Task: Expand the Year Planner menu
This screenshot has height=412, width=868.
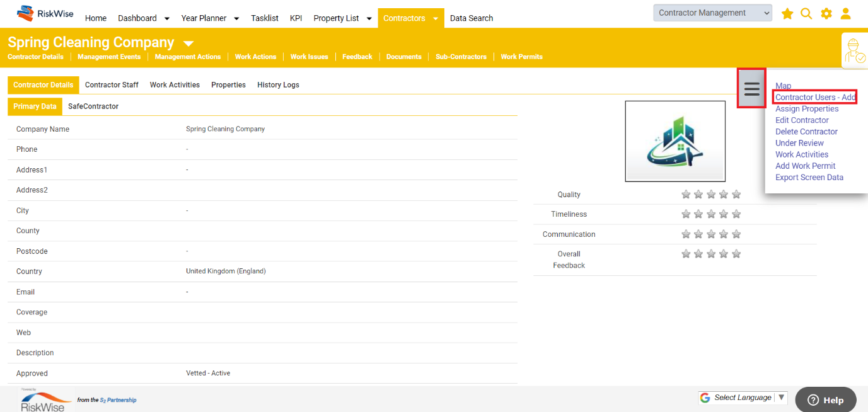Action: click(x=210, y=18)
